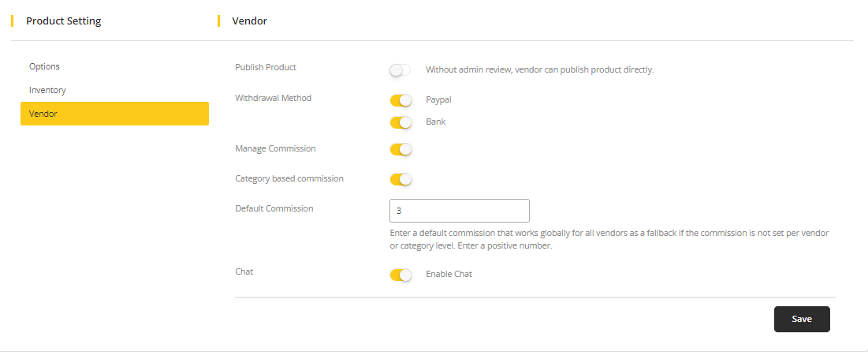Turn off the Enable Chat toggle
This screenshot has width=868, height=352.
[x=400, y=275]
